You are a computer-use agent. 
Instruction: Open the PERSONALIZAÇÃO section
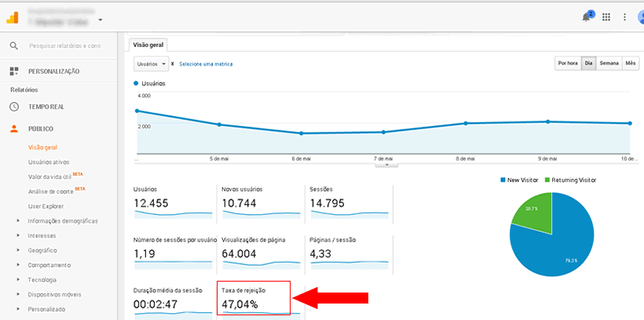[54, 71]
